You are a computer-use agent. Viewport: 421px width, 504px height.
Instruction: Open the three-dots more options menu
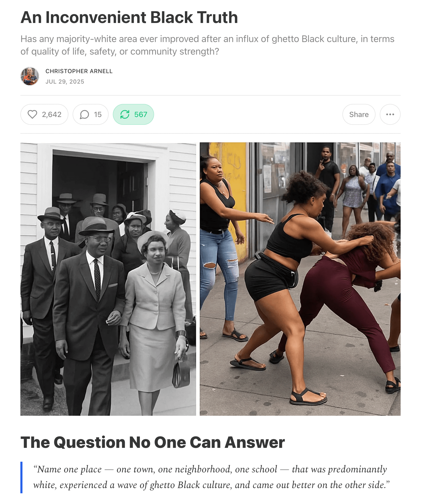tap(390, 114)
